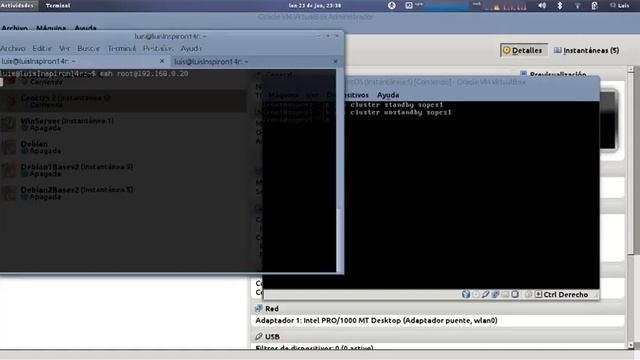Select the Debian2Bases2 VM in the list
Viewport: 640px width, 360px height.
pyautogui.click(x=123, y=193)
